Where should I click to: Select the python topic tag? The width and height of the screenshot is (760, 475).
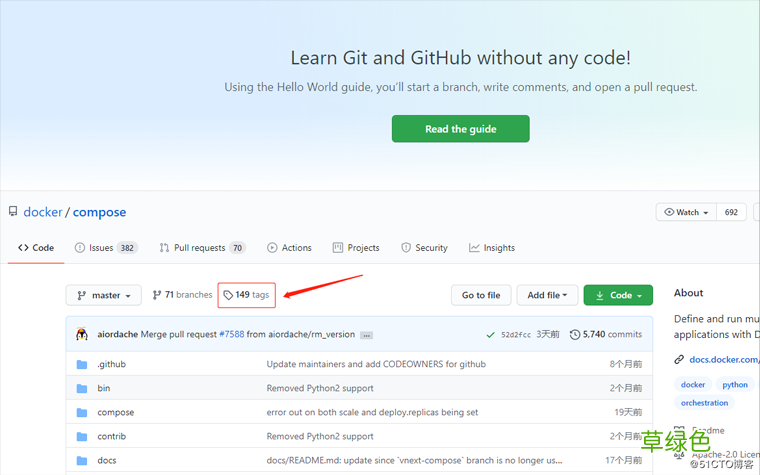(x=735, y=384)
